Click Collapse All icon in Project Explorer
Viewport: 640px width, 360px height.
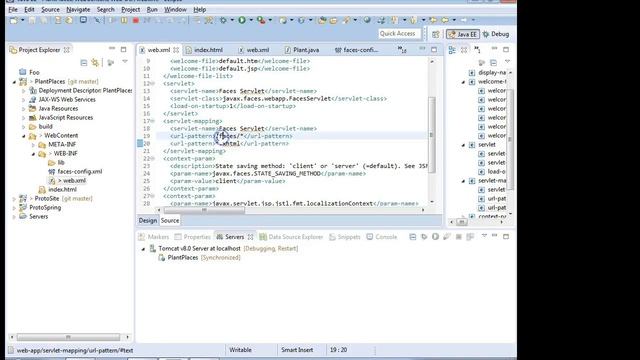(84, 62)
